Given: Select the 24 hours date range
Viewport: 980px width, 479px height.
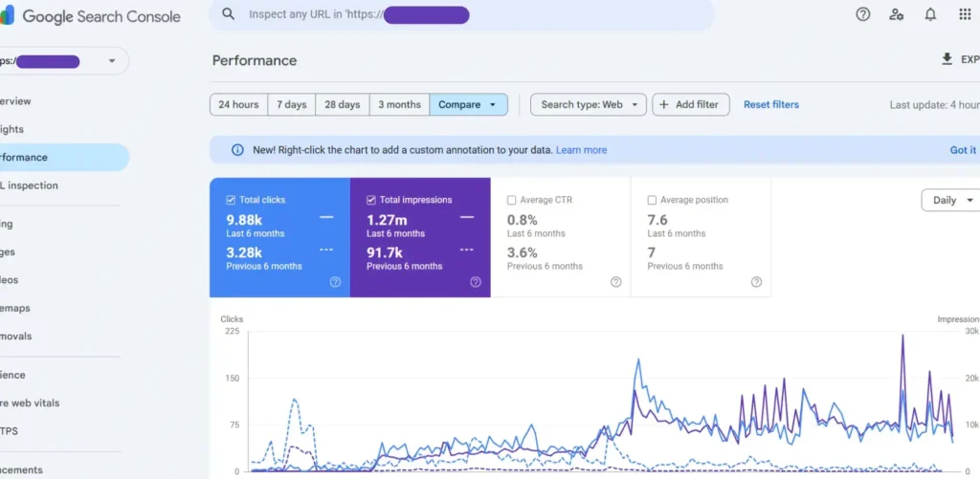Looking at the screenshot, I should coord(238,104).
